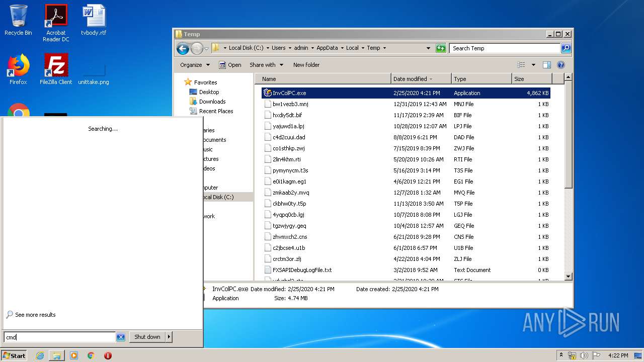Image resolution: width=644 pixels, height=362 pixels.
Task: Click the red Opera taskbar icon
Action: (108, 355)
